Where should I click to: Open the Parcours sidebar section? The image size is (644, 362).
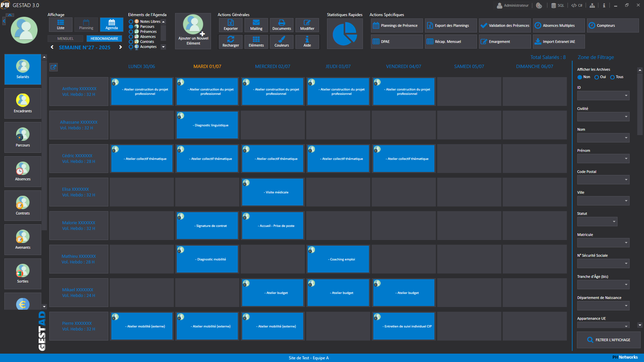[x=23, y=138]
